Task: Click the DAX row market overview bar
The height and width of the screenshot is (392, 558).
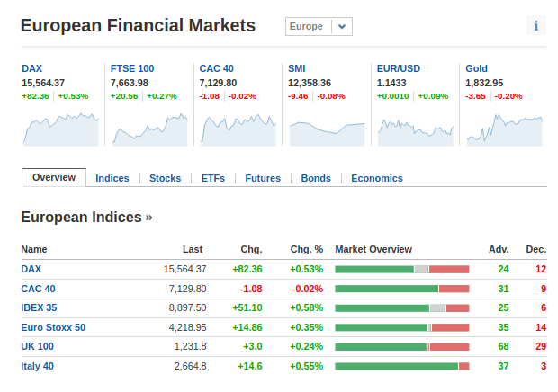Action: pos(402,270)
